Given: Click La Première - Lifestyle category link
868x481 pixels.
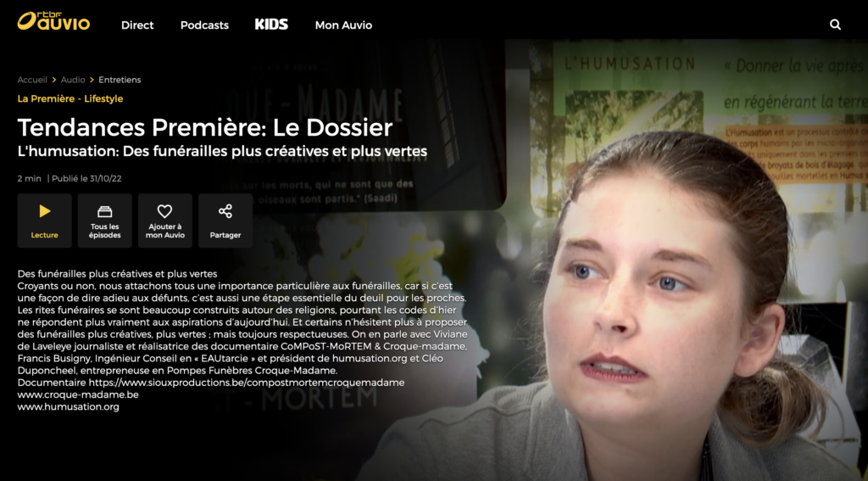Looking at the screenshot, I should [70, 98].
